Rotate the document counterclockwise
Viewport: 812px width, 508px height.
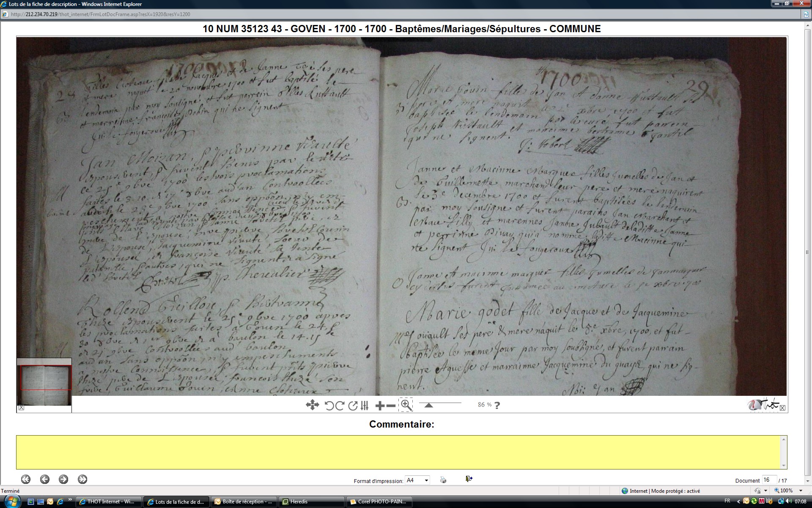pyautogui.click(x=329, y=406)
